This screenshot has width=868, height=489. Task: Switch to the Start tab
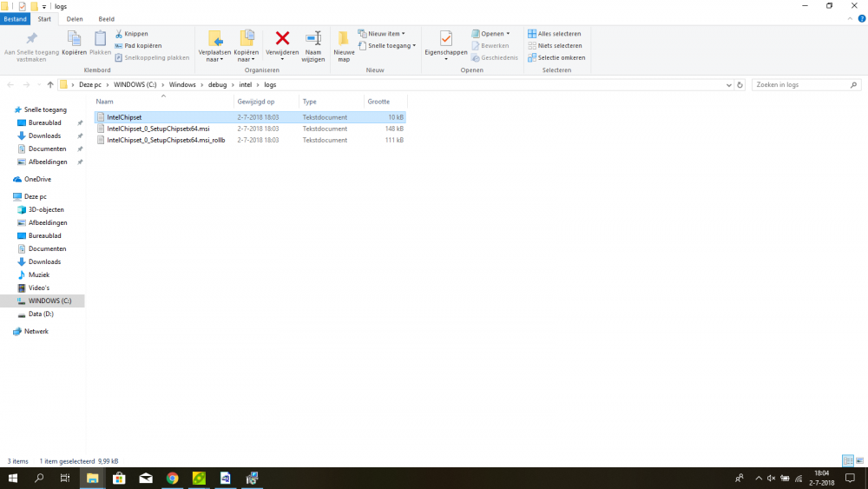coord(44,19)
